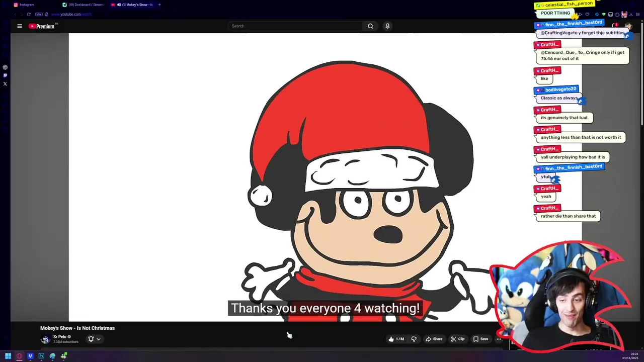This screenshot has width=644, height=362.
Task: Expand notification bell dropdown for Sr Pelo
Action: (94, 339)
